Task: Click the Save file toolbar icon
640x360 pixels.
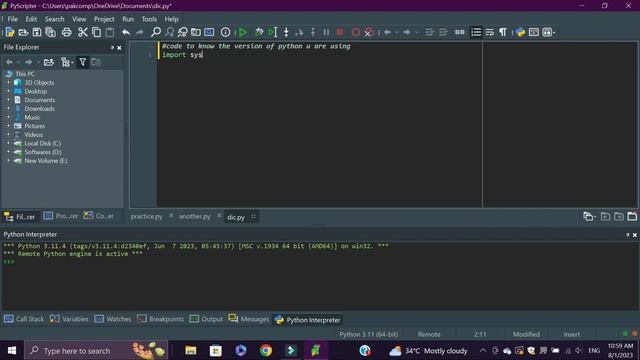Action: coord(37,32)
